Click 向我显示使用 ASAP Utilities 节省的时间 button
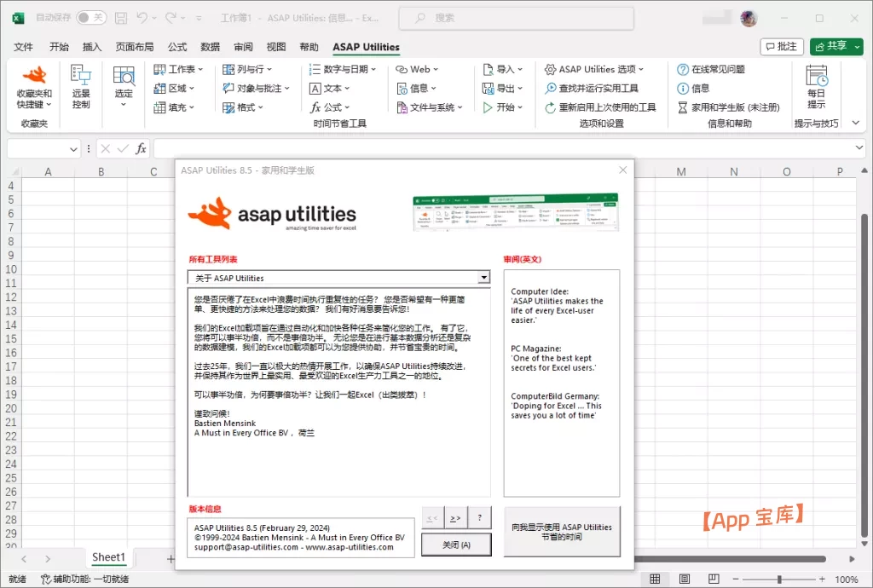This screenshot has width=873, height=588. pyautogui.click(x=562, y=532)
